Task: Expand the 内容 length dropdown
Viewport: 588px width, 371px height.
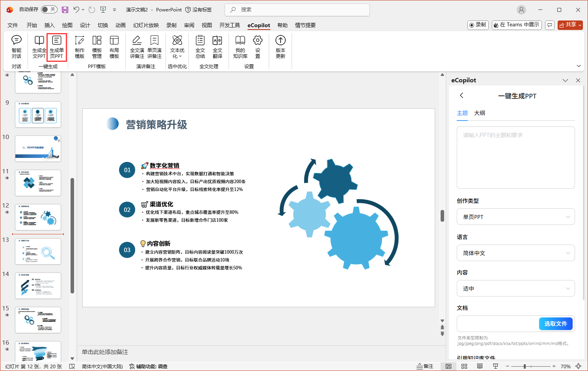Action: coord(515,289)
